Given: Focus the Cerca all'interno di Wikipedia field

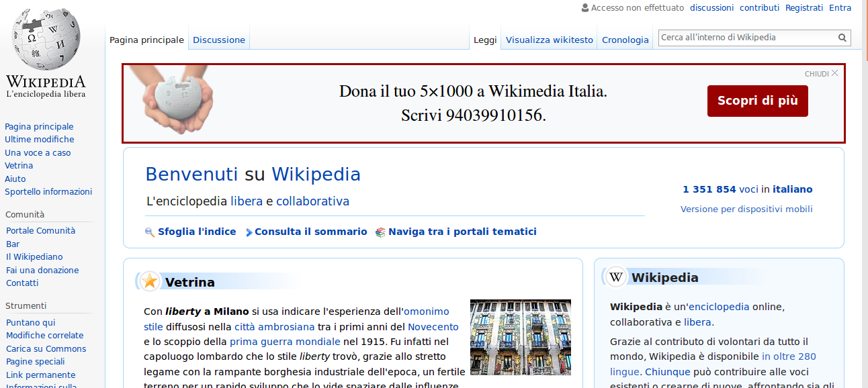Looking at the screenshot, I should click(746, 38).
